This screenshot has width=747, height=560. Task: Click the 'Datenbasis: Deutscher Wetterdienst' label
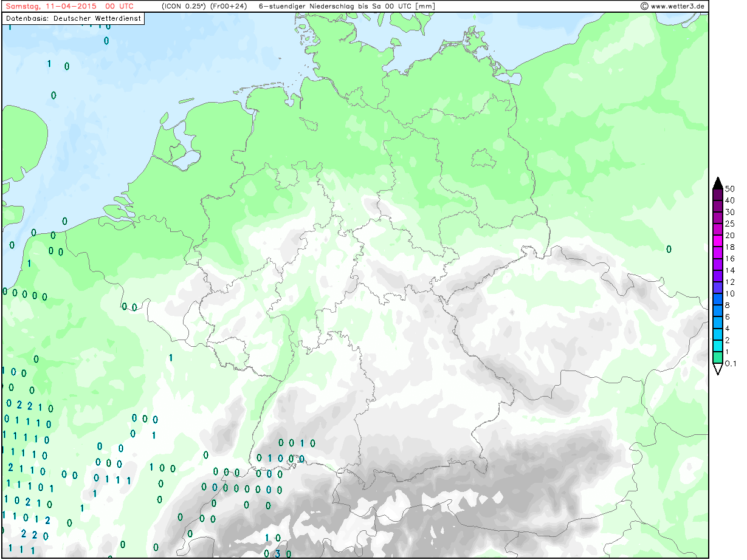coord(74,18)
